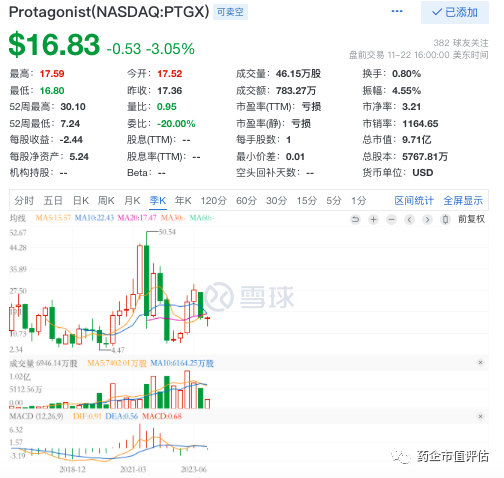Zoom out chart with minus icon
The height and width of the screenshot is (478, 504).
coord(392,219)
